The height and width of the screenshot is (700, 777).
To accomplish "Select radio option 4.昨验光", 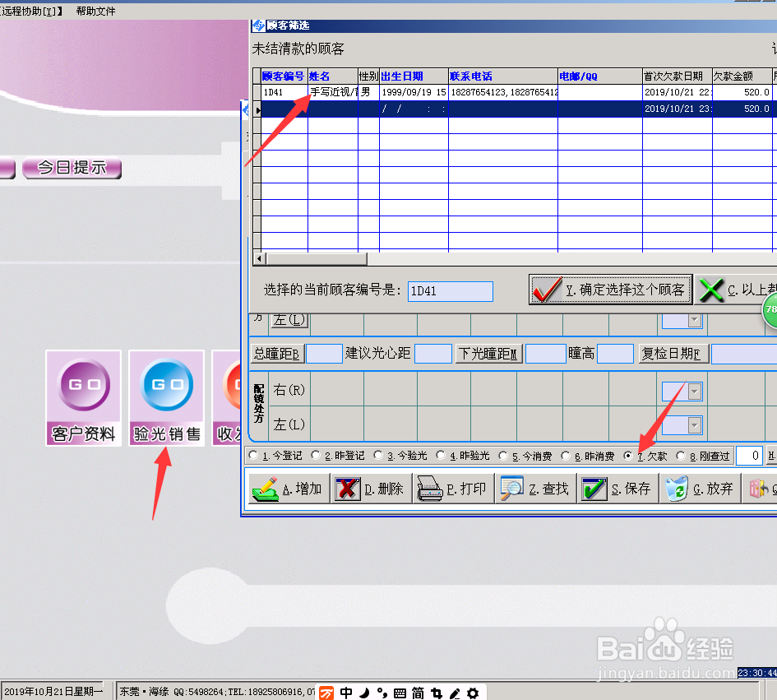I will pyautogui.click(x=441, y=455).
